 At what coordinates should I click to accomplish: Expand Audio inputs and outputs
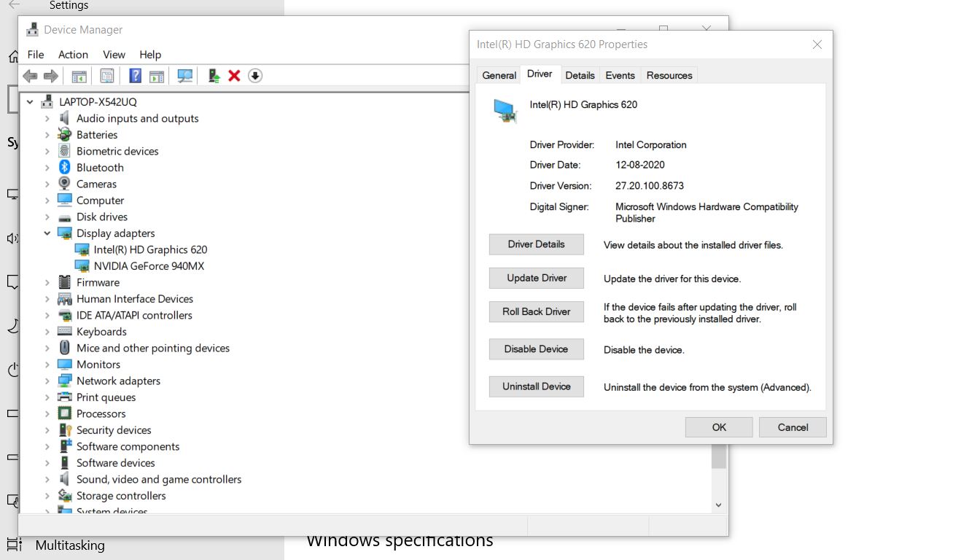[x=47, y=118]
